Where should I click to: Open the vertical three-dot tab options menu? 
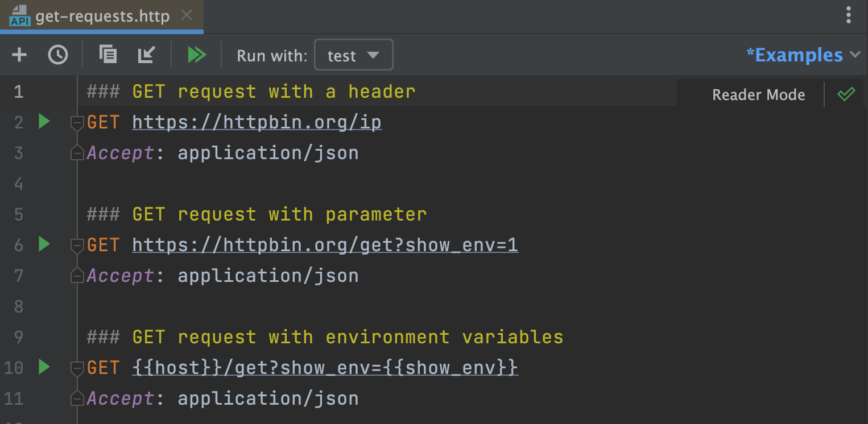(x=848, y=15)
